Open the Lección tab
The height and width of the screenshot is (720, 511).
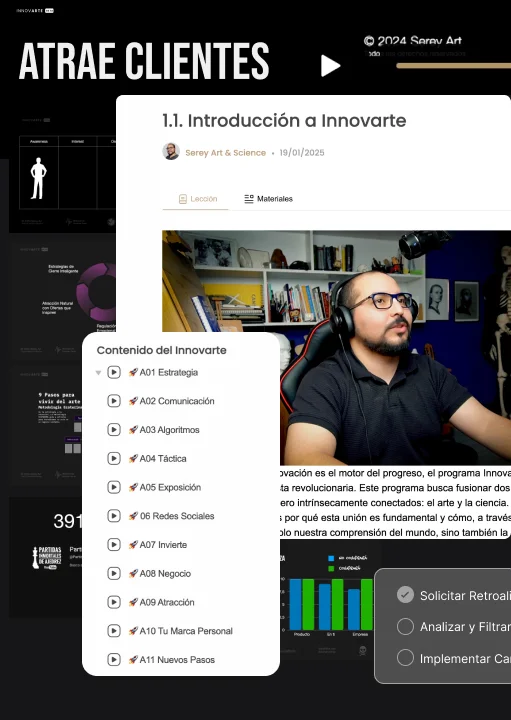coord(197,199)
